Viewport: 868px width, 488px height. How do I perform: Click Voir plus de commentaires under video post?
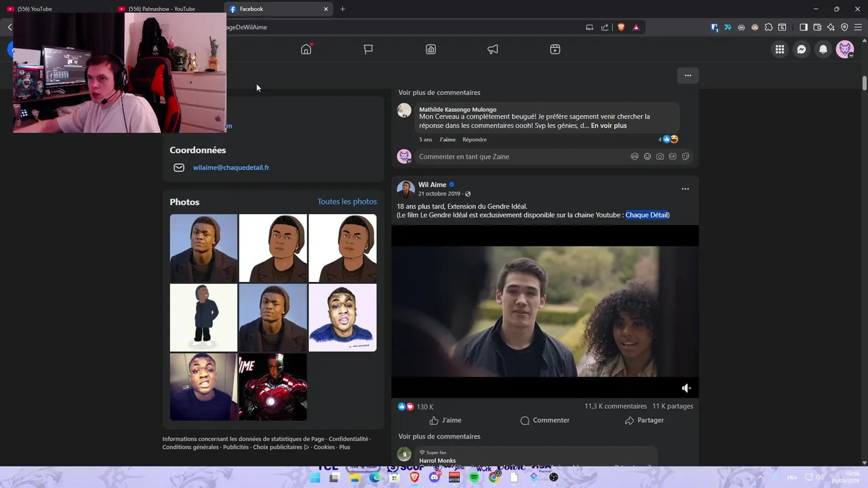coord(439,436)
